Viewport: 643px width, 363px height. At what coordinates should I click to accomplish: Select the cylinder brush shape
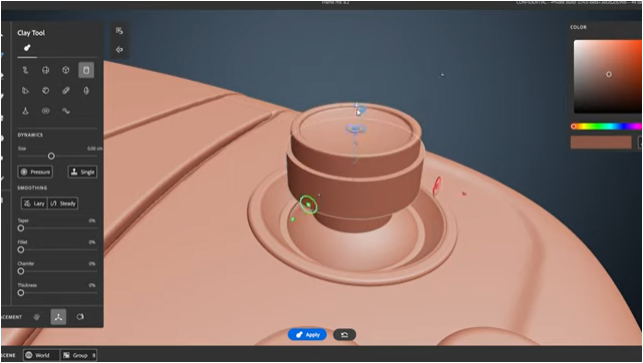point(86,70)
